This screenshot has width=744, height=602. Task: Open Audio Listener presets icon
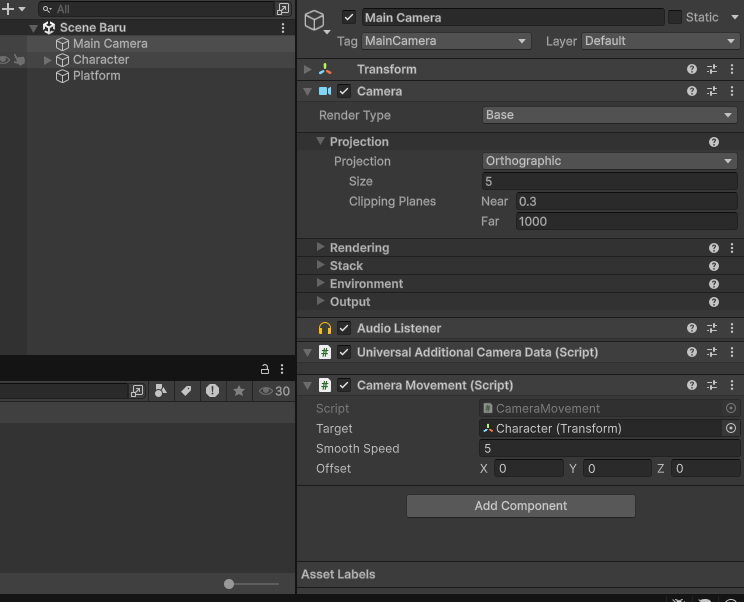click(x=712, y=328)
